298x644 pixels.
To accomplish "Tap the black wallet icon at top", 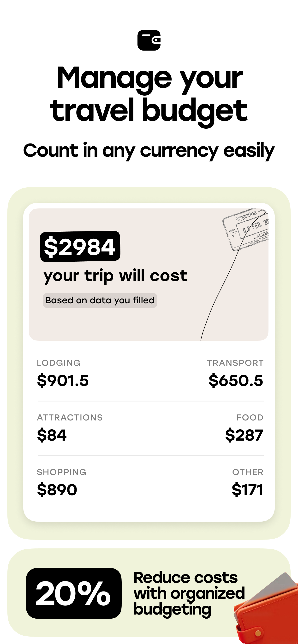I will tap(149, 40).
